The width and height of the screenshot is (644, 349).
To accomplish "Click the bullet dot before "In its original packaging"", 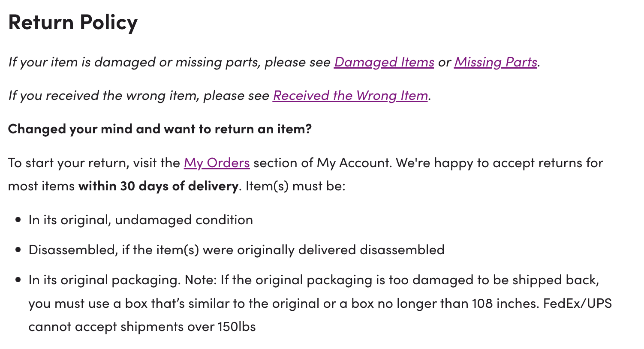I will point(18,280).
